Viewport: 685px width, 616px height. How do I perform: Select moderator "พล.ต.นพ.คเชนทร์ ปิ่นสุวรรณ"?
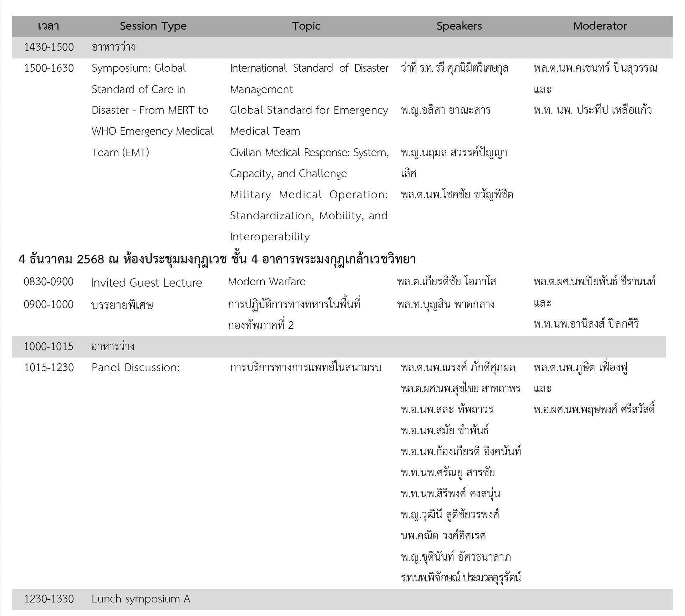point(595,68)
